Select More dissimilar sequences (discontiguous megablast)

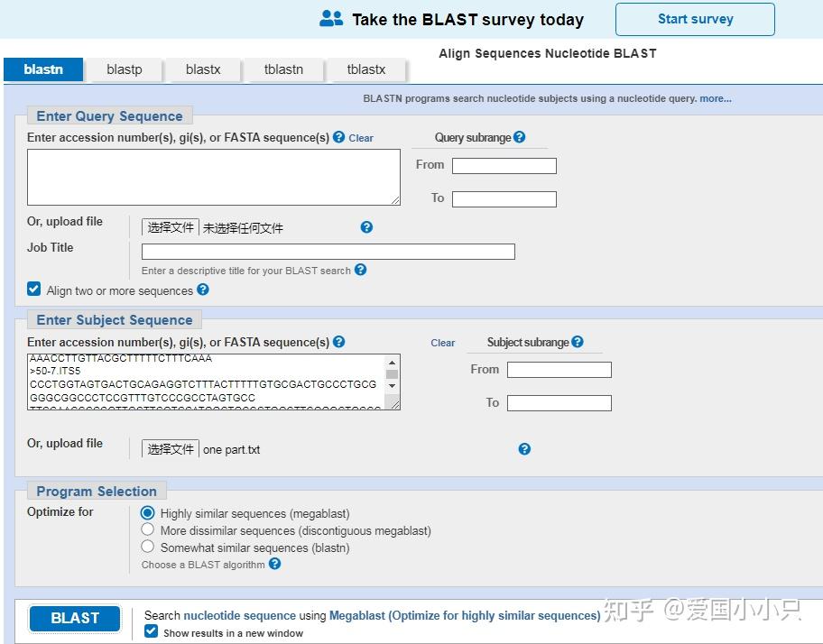147,529
